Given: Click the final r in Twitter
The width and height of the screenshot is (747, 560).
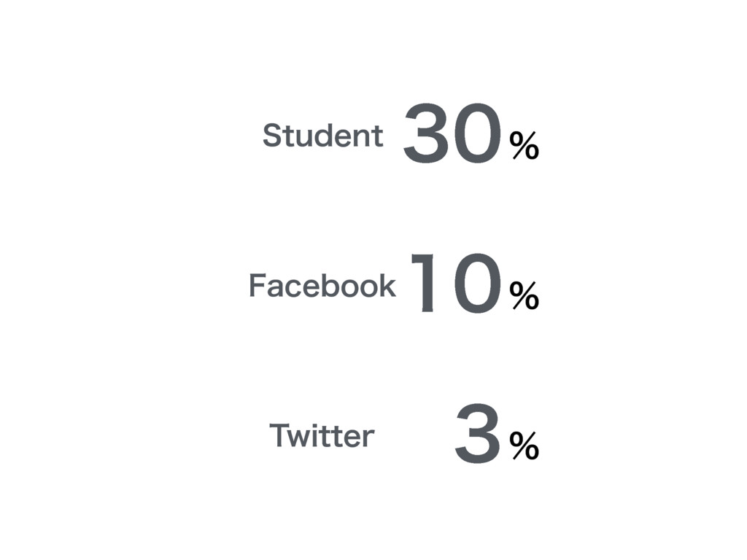Looking at the screenshot, I should point(368,438).
